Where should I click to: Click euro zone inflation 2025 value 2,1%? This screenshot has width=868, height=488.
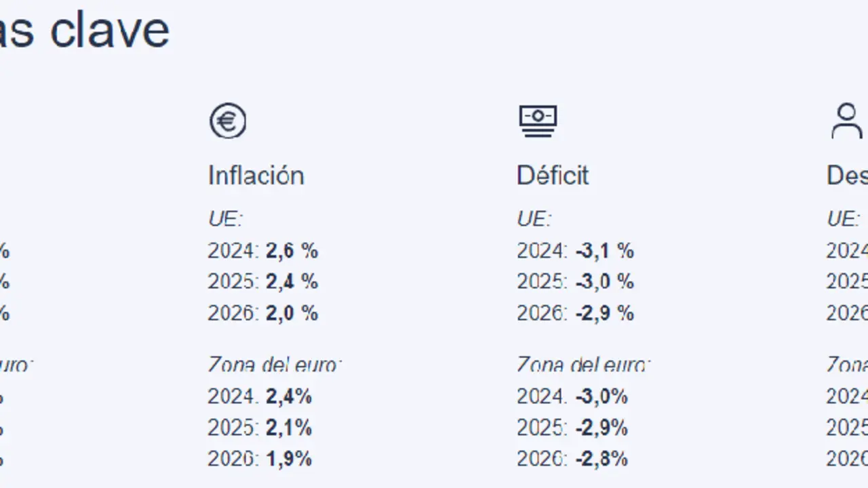point(289,428)
